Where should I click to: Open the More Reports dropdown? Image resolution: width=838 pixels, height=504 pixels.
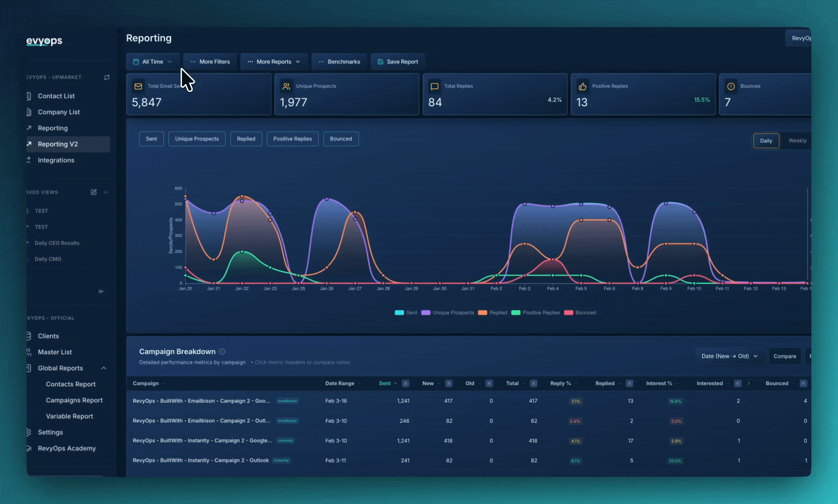(x=274, y=61)
